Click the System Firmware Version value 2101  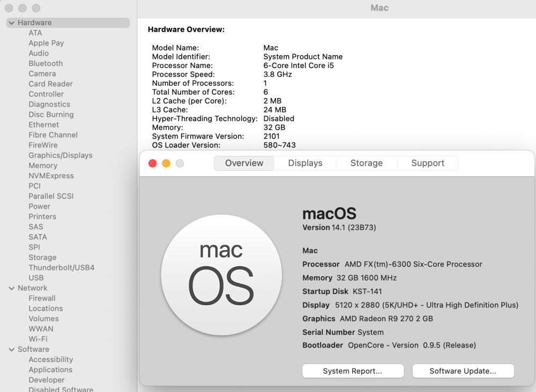pyautogui.click(x=271, y=137)
